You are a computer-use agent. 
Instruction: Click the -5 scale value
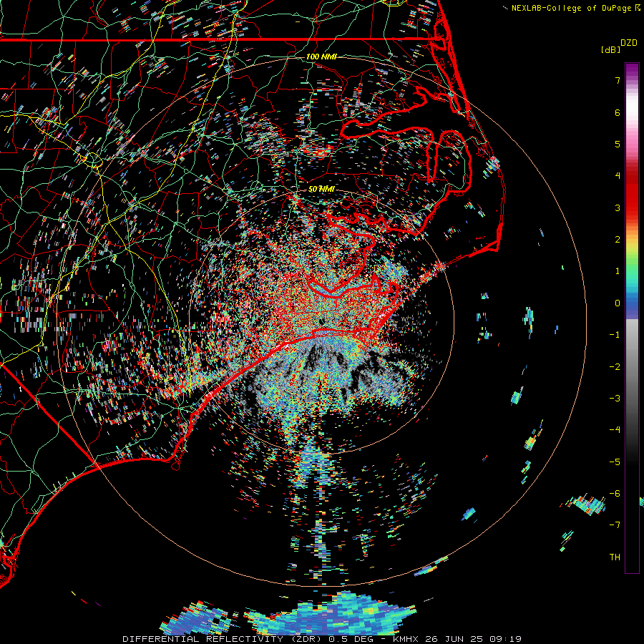[x=615, y=462]
